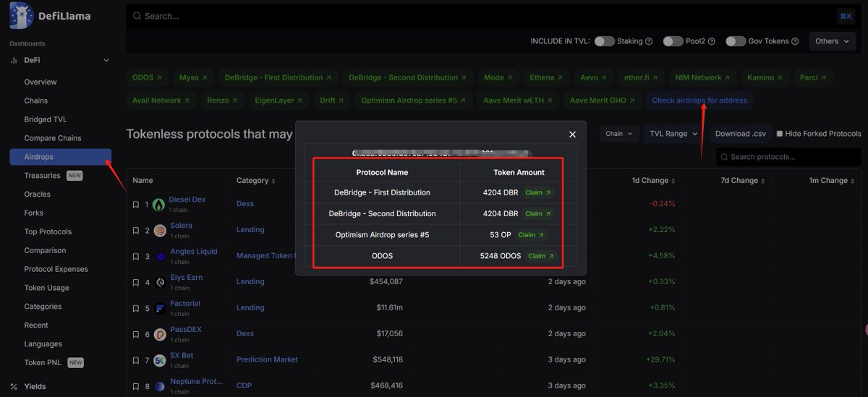This screenshot has height=397, width=868.
Task: Open the Chain filter dropdown
Action: click(619, 134)
